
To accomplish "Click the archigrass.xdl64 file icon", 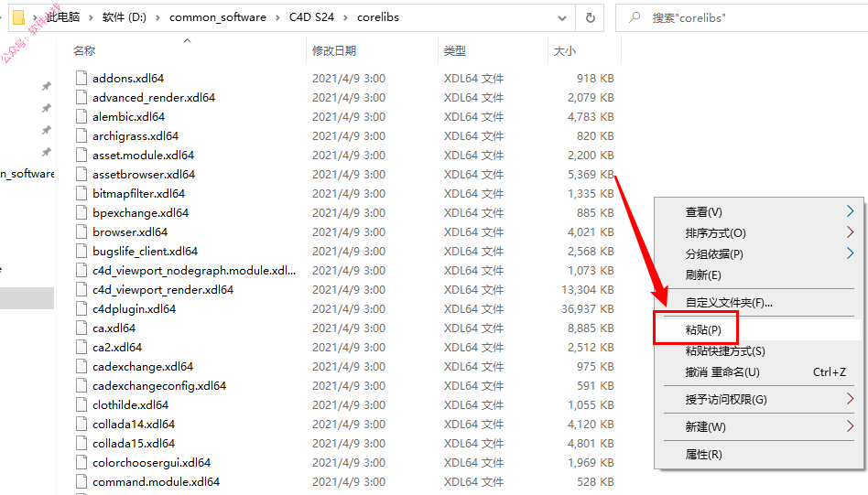I will coord(81,136).
